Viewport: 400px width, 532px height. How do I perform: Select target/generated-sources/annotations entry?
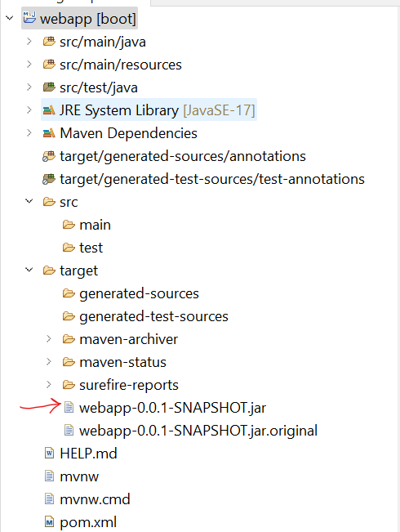[183, 156]
